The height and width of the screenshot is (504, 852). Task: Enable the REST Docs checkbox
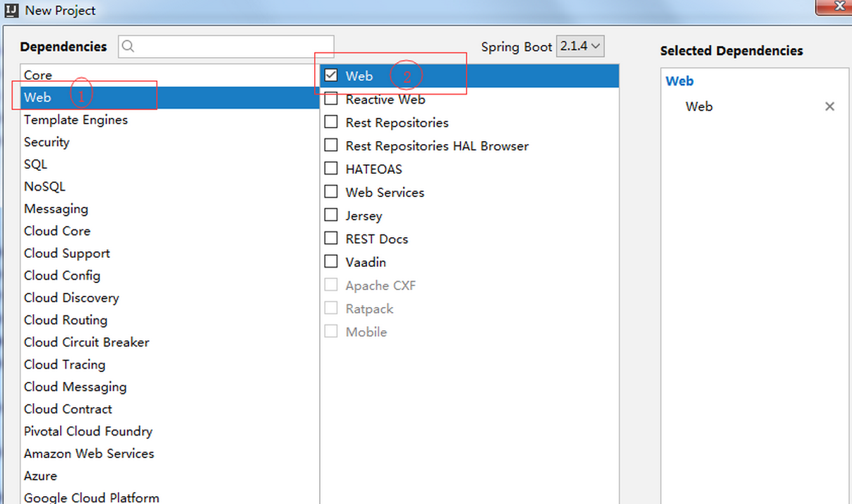coord(331,239)
